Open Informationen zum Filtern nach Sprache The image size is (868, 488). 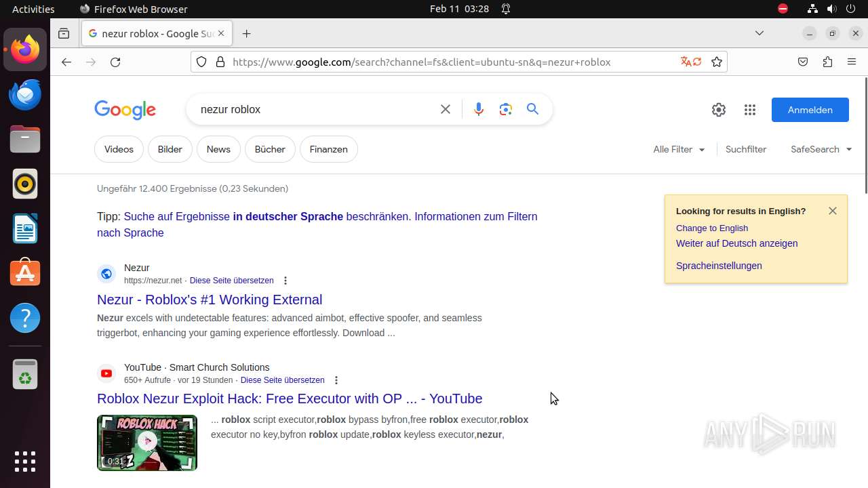pos(475,217)
